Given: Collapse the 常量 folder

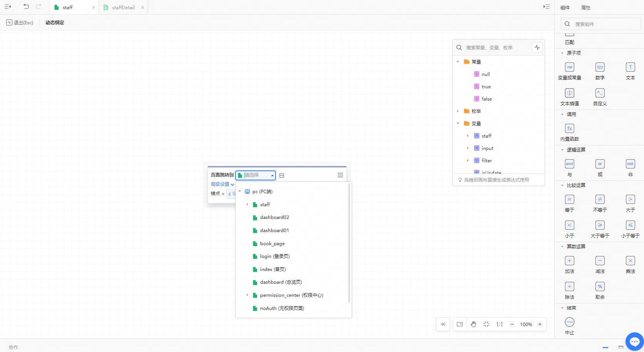Looking at the screenshot, I should click(x=458, y=62).
